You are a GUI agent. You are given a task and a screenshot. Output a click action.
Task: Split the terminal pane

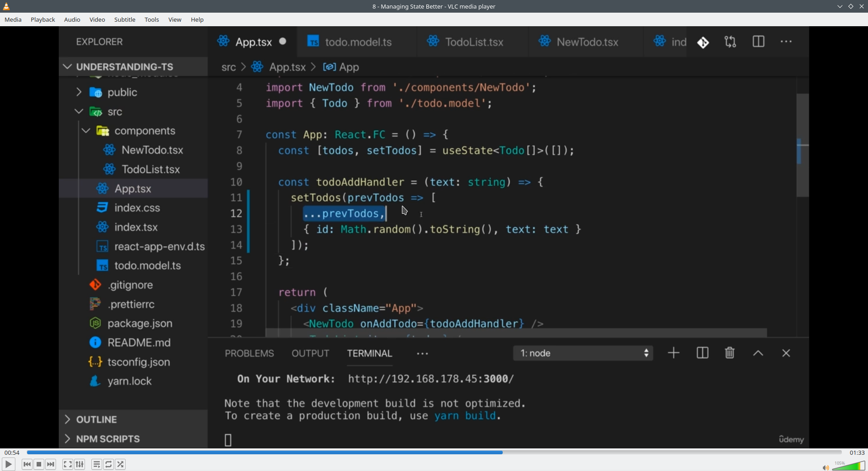(x=703, y=353)
